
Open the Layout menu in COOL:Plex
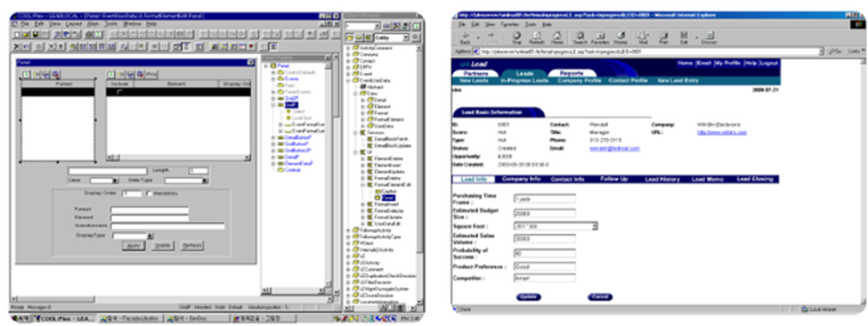(74, 24)
